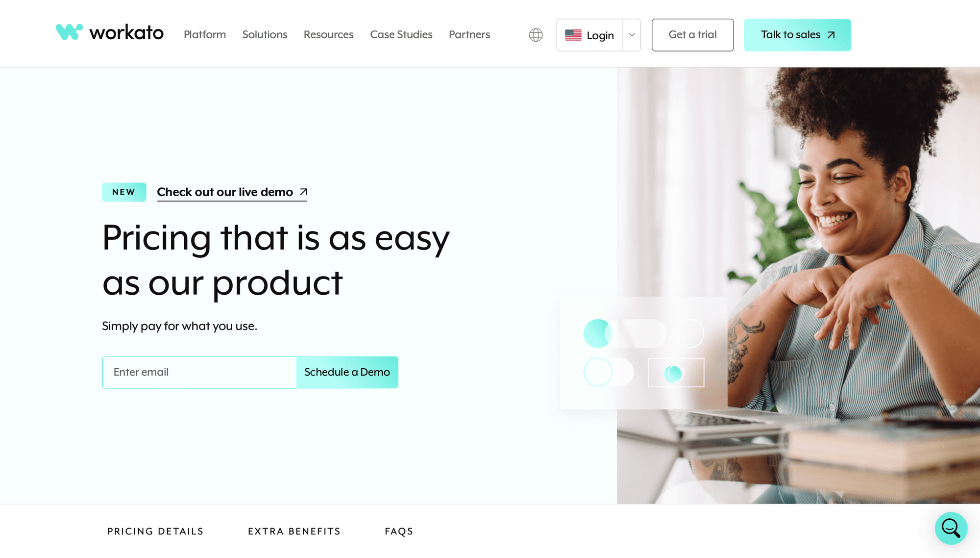The width and height of the screenshot is (980, 558).
Task: Click the Schedule a Demo button
Action: click(346, 372)
